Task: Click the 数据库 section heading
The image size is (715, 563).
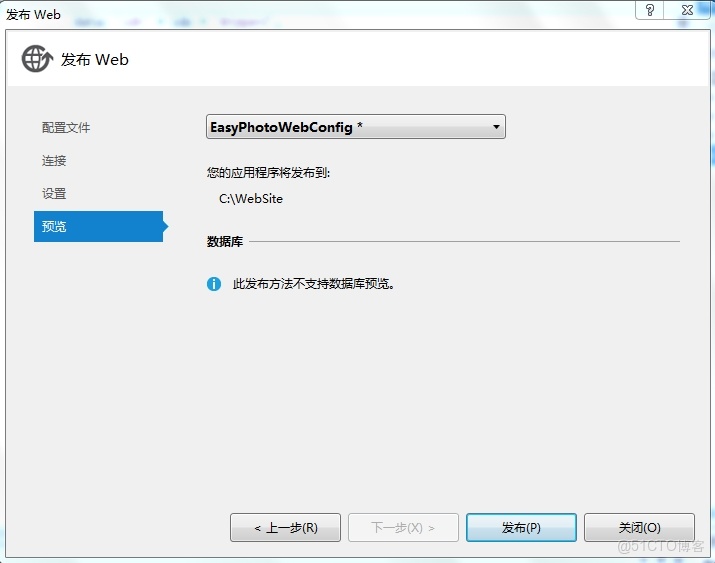Action: click(225, 242)
